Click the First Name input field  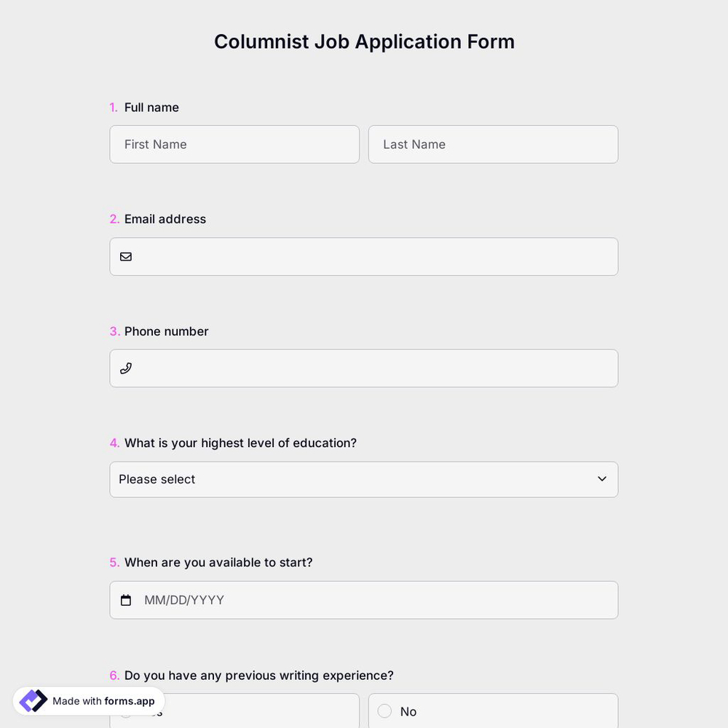234,144
